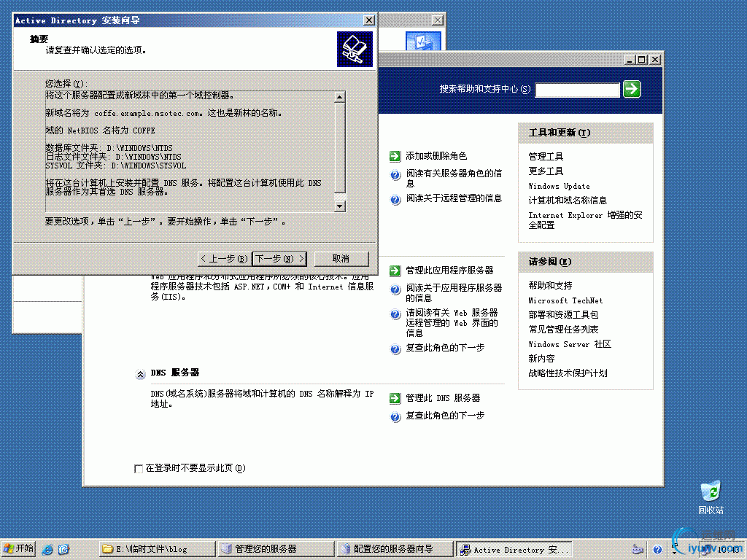Click 下一步 Next button in wizard
The width and height of the screenshot is (747, 560).
[279, 259]
